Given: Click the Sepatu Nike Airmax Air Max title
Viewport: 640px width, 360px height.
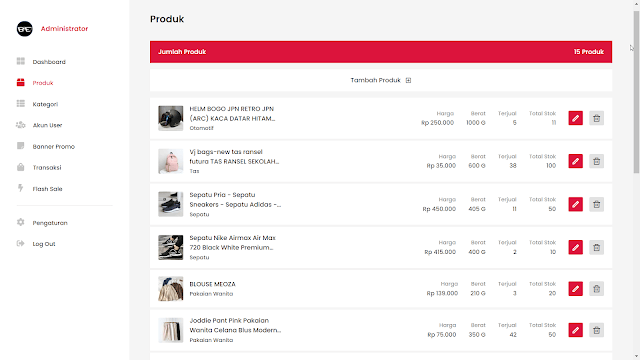Looking at the screenshot, I should [x=233, y=242].
